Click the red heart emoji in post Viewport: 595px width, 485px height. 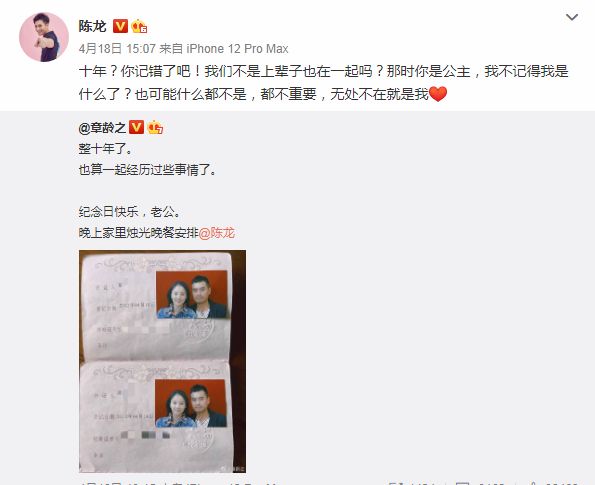(438, 94)
